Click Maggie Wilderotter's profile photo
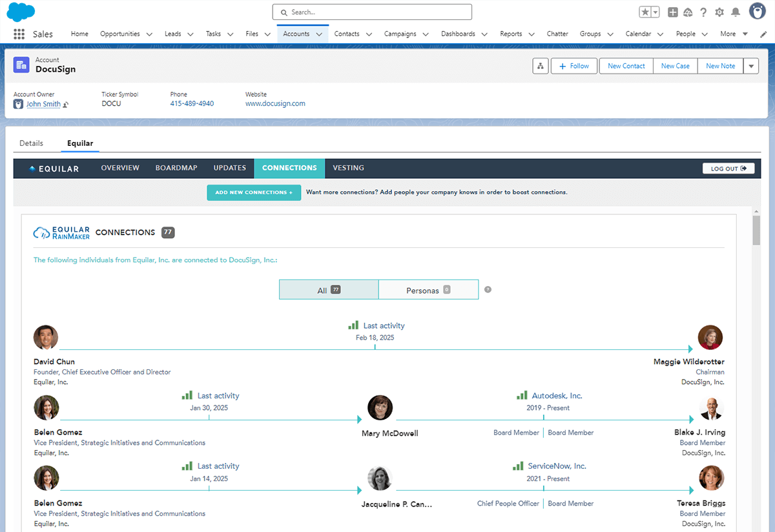The height and width of the screenshot is (532, 775). (x=710, y=338)
